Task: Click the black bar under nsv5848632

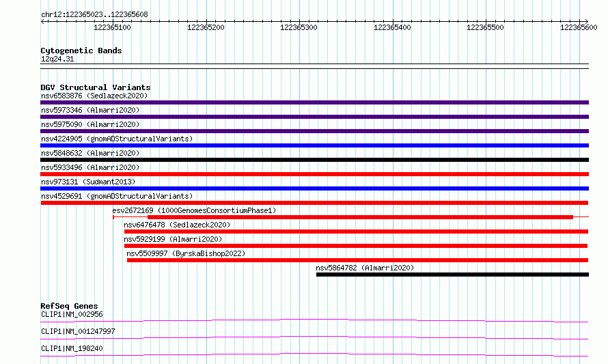Action: click(314, 160)
